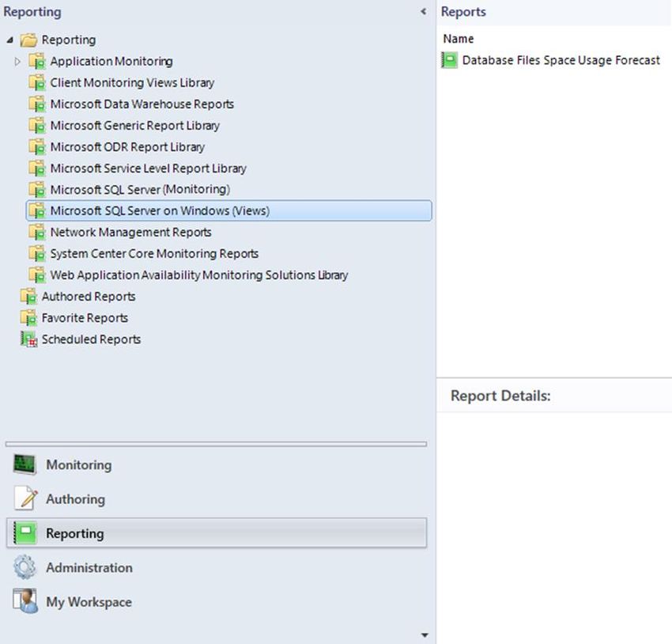Image resolution: width=672 pixels, height=644 pixels.
Task: Click the Web Application Availability Monitoring folder icon
Action: pos(37,275)
